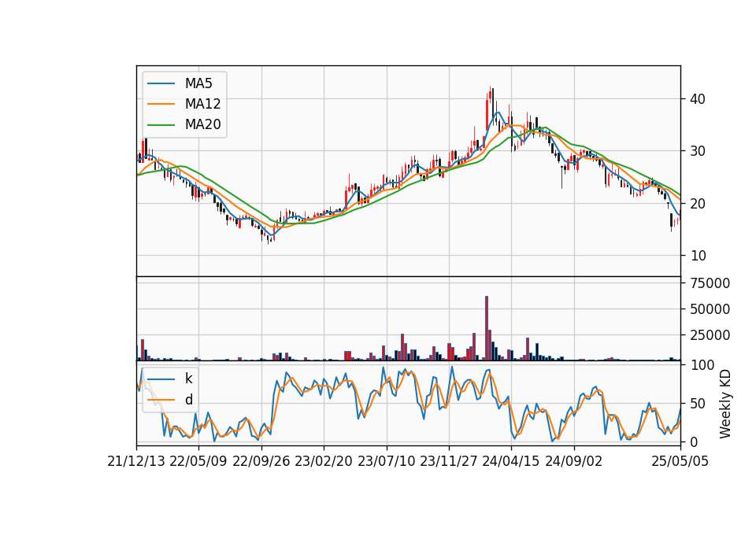Click the price axis value 40

(697, 99)
